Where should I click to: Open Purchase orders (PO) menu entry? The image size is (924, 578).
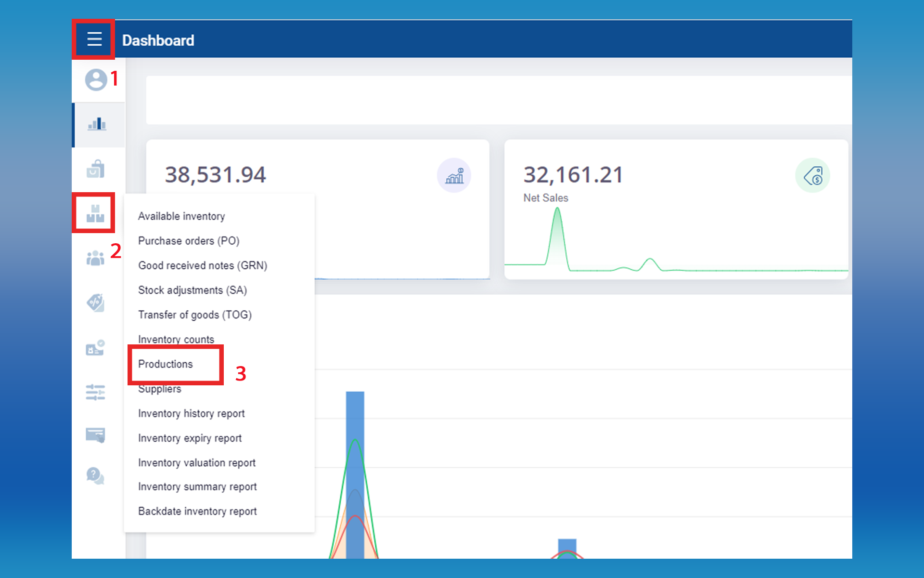189,241
